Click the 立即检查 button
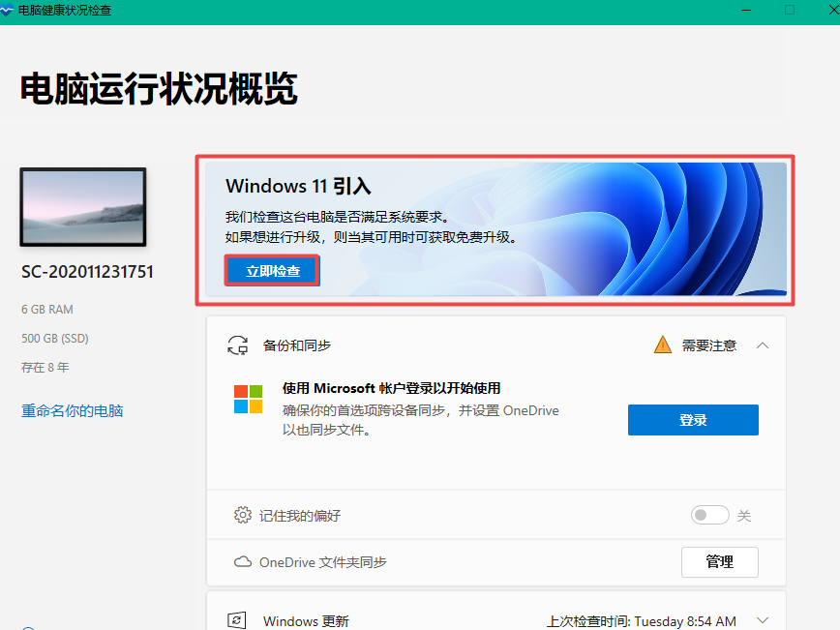This screenshot has width=840, height=630. 272,271
